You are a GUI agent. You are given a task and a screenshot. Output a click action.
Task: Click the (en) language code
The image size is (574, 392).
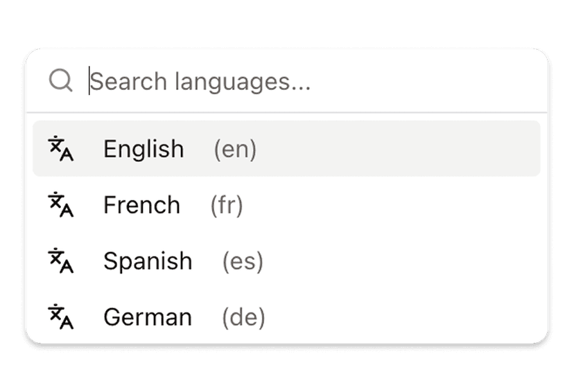(x=235, y=149)
